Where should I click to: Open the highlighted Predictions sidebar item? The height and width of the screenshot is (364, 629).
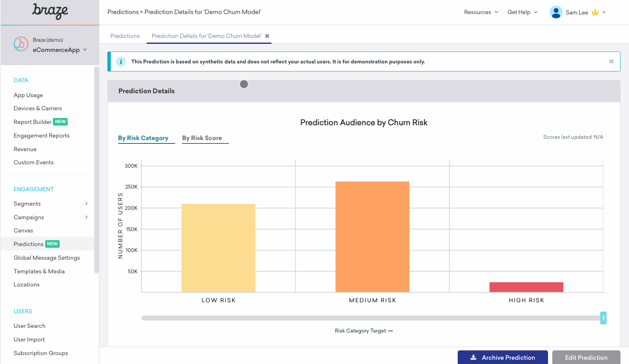pos(47,244)
